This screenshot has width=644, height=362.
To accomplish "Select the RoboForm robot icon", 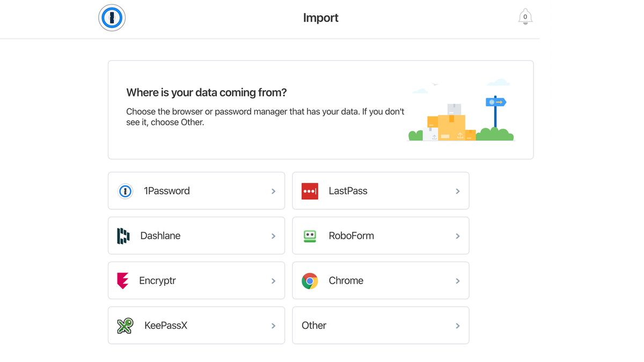I will click(x=309, y=235).
